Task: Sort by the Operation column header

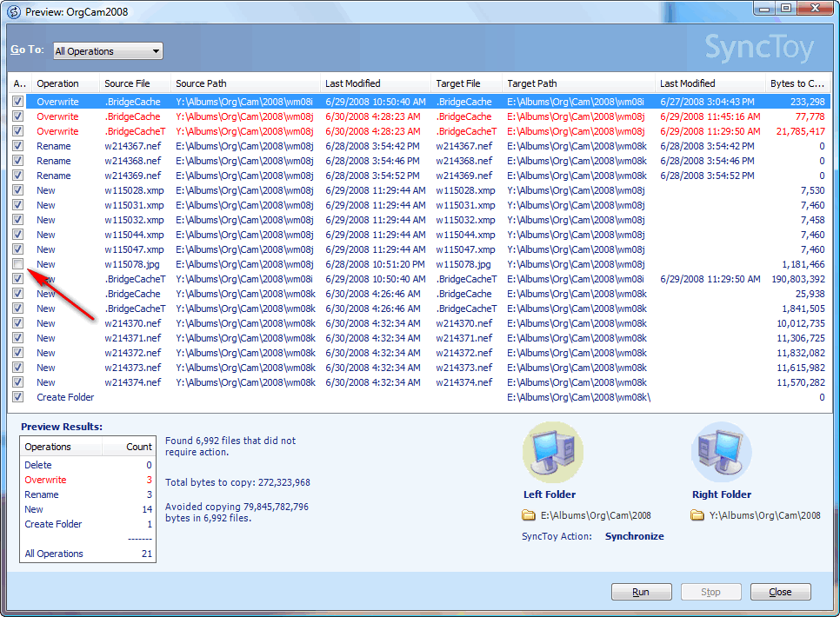Action: (65, 83)
